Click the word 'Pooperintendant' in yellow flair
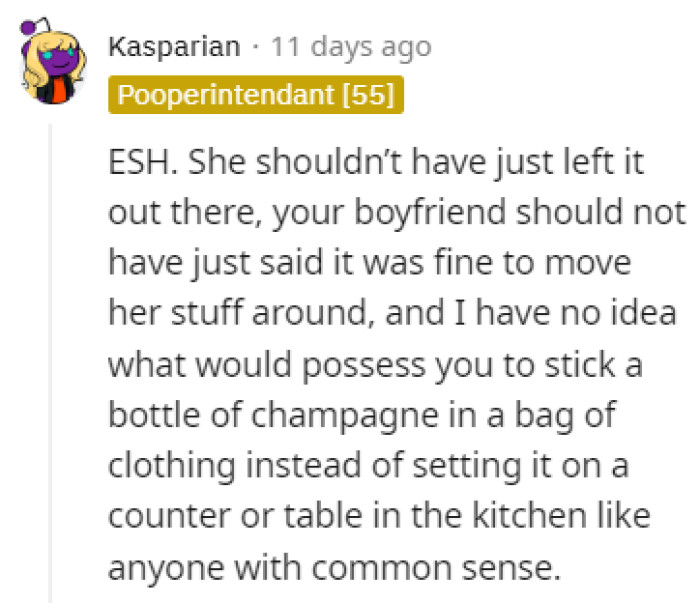Screen dimensions: 700x603 click(226, 97)
